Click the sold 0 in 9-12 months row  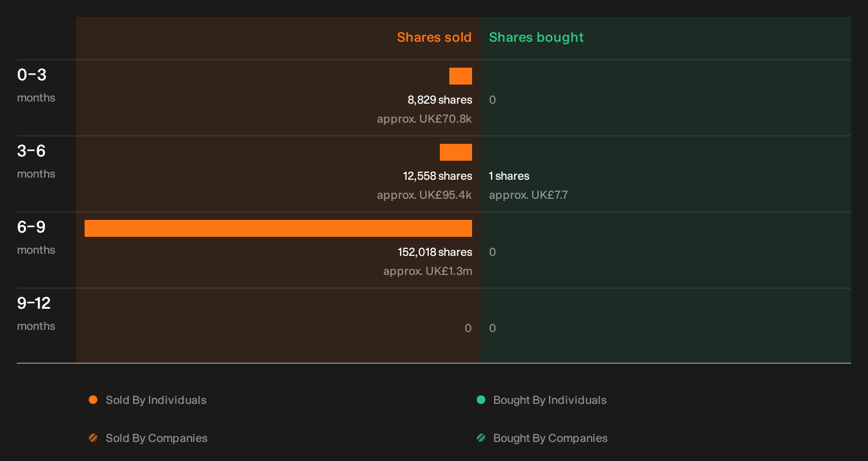coord(468,328)
